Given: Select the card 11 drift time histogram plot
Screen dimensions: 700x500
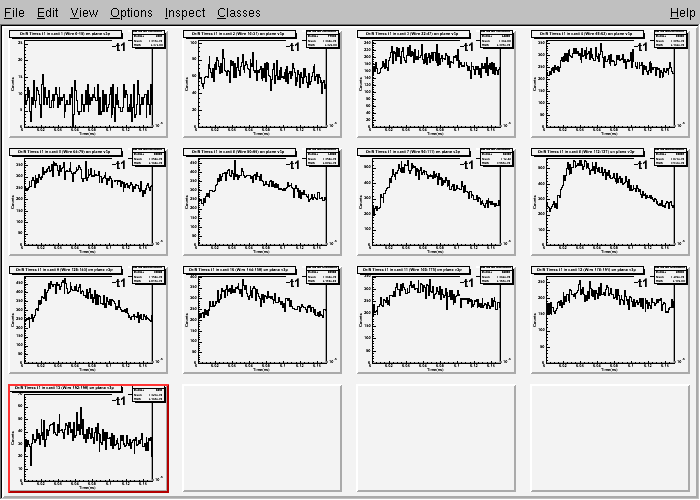Looking at the screenshot, I should pyautogui.click(x=437, y=320).
